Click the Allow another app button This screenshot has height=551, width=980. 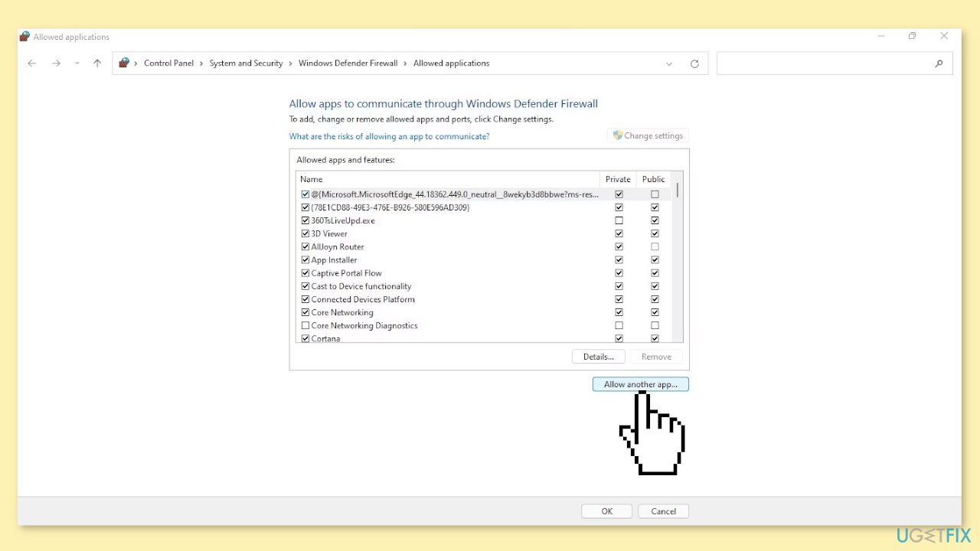click(x=641, y=384)
